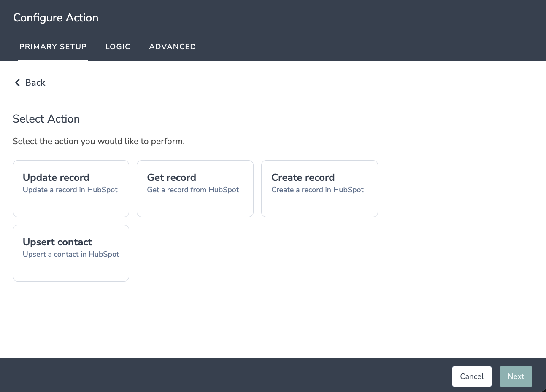The image size is (546, 392).
Task: Switch to the Advanced tab
Action: tap(172, 47)
